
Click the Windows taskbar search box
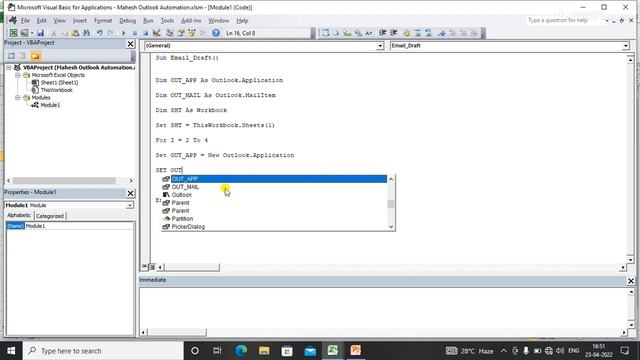pos(103,351)
